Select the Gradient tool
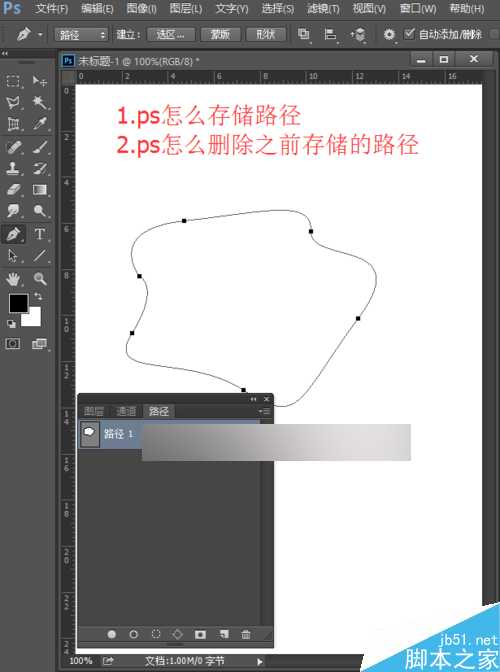500x672 pixels. coord(39,189)
